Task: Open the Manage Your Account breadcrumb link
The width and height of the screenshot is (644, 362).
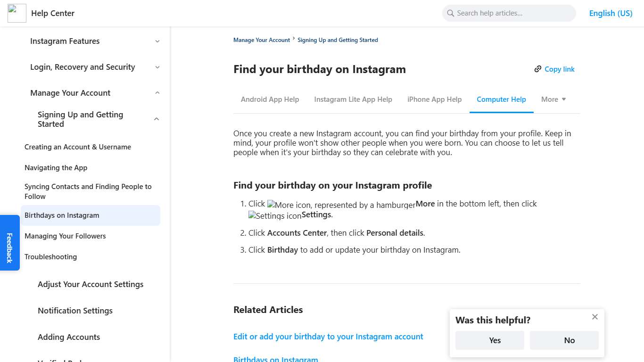Action: (x=261, y=40)
